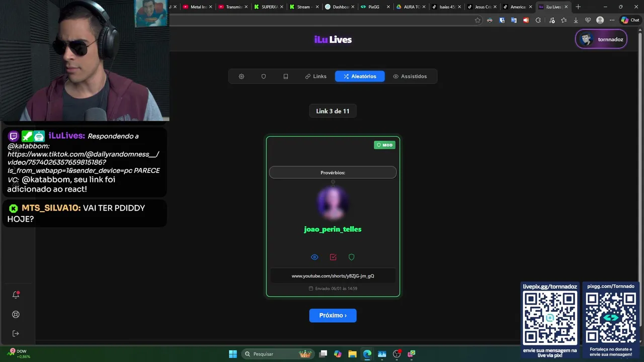Click the DOW stock widget on taskbar
Viewport: 644px width, 362px height.
(18, 354)
